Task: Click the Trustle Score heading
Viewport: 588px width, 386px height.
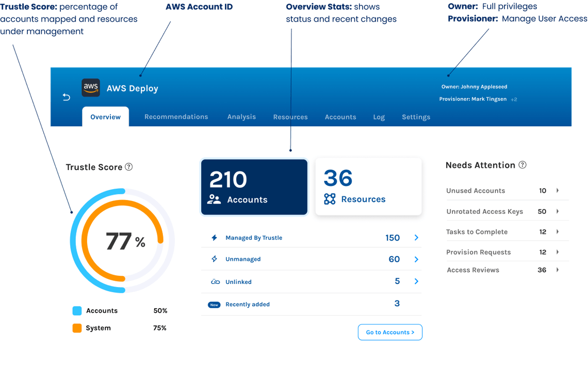Action: (x=94, y=167)
